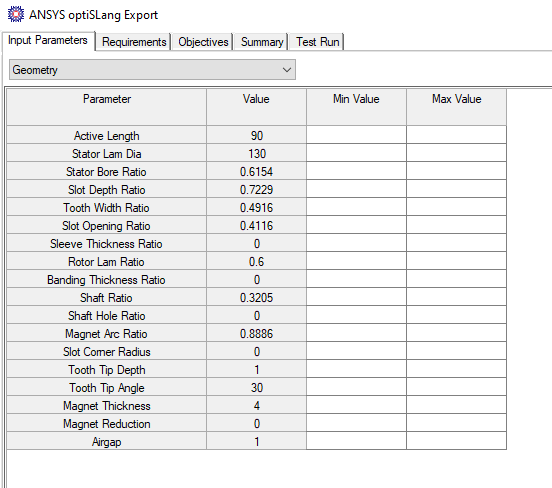Select Min Value field for Stator Bore Ratio
The height and width of the screenshot is (488, 552).
click(x=356, y=171)
